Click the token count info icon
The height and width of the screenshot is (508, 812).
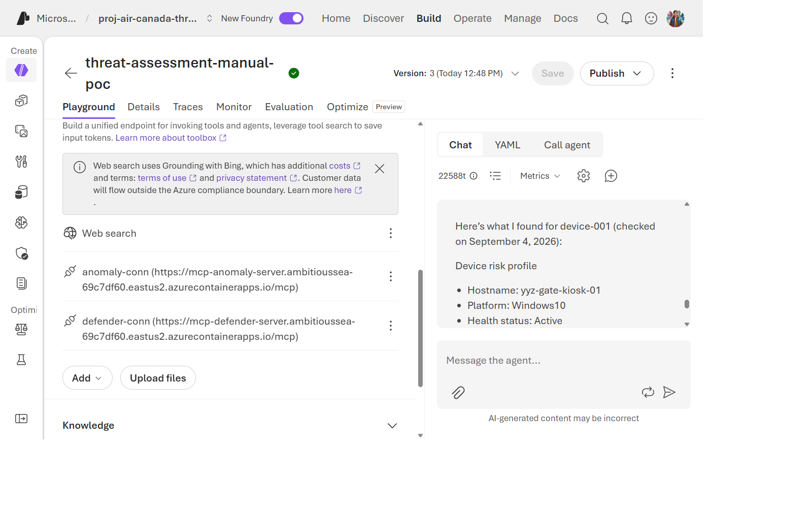coord(473,176)
